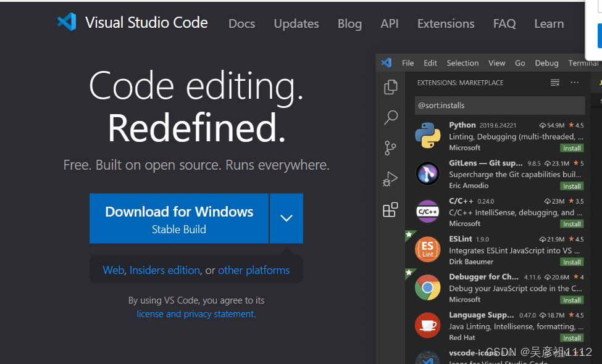Install the ESLint extension

(x=572, y=262)
